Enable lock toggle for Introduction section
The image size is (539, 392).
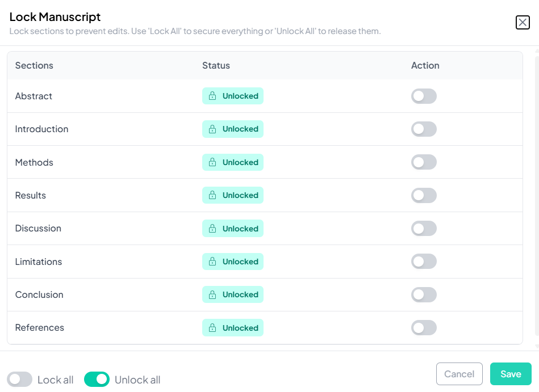point(424,129)
